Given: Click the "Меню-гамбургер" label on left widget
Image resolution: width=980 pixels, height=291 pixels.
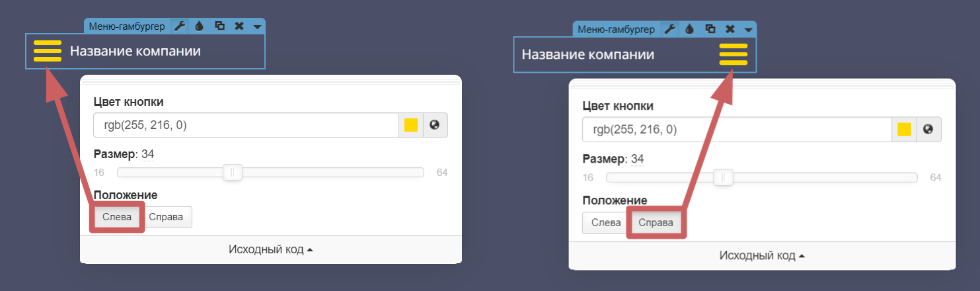Looking at the screenshot, I should (x=126, y=26).
